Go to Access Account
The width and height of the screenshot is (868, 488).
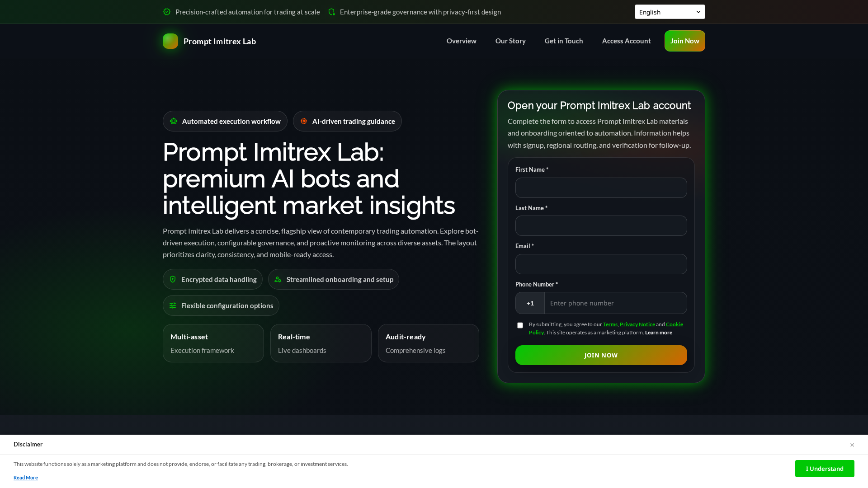[626, 41]
